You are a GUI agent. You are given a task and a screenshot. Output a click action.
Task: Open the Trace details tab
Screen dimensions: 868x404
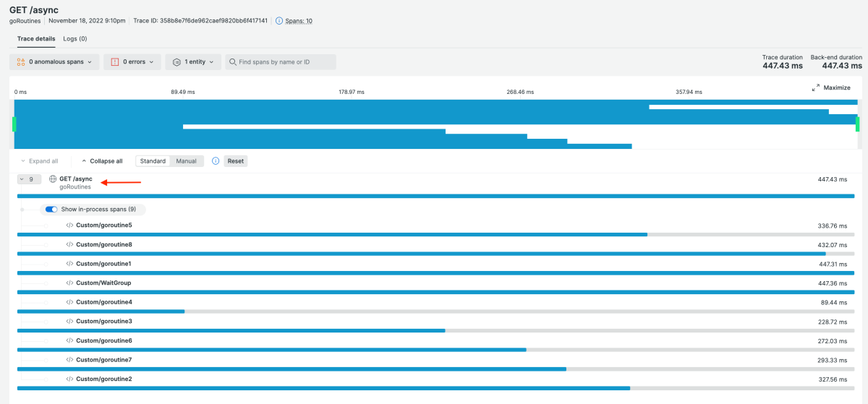pos(36,38)
